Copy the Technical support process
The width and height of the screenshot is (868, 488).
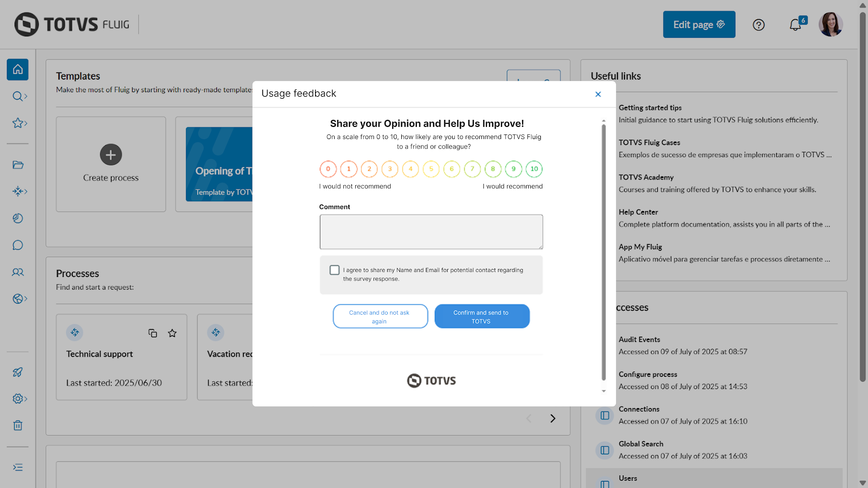coord(153,333)
